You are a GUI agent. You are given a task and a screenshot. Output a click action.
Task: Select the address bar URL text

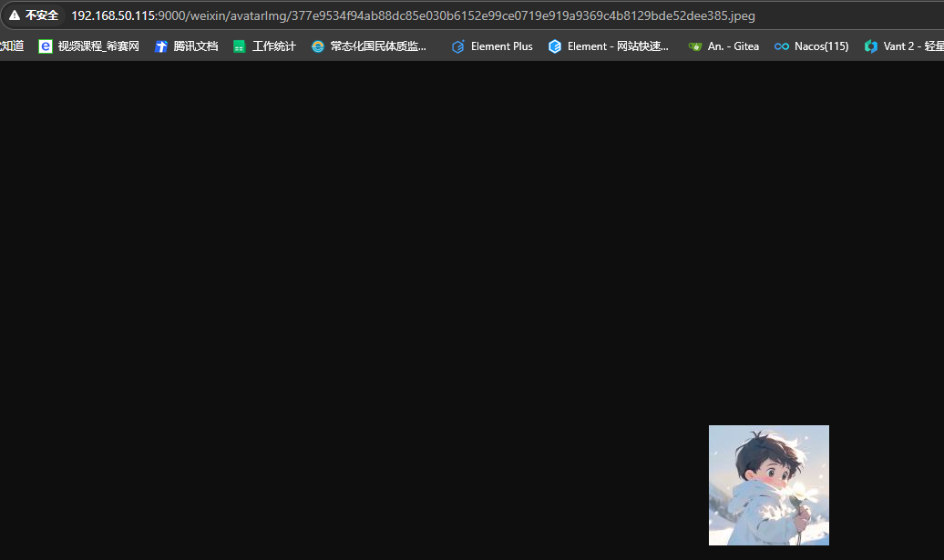[413, 15]
